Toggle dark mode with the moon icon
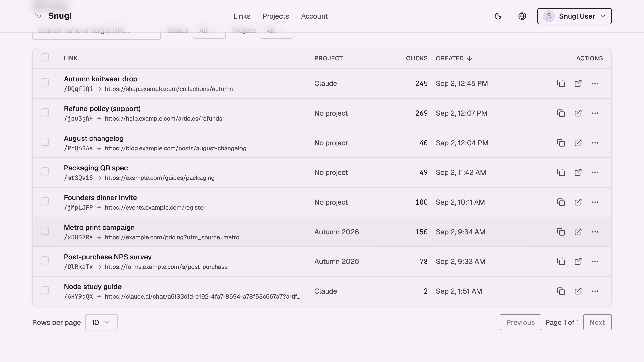The width and height of the screenshot is (644, 362). [498, 16]
